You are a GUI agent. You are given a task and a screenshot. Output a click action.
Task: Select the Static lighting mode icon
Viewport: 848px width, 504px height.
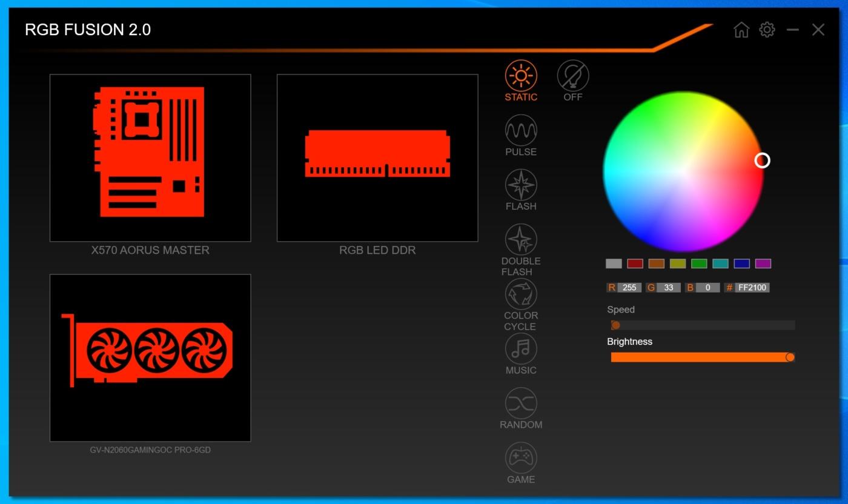point(521,76)
